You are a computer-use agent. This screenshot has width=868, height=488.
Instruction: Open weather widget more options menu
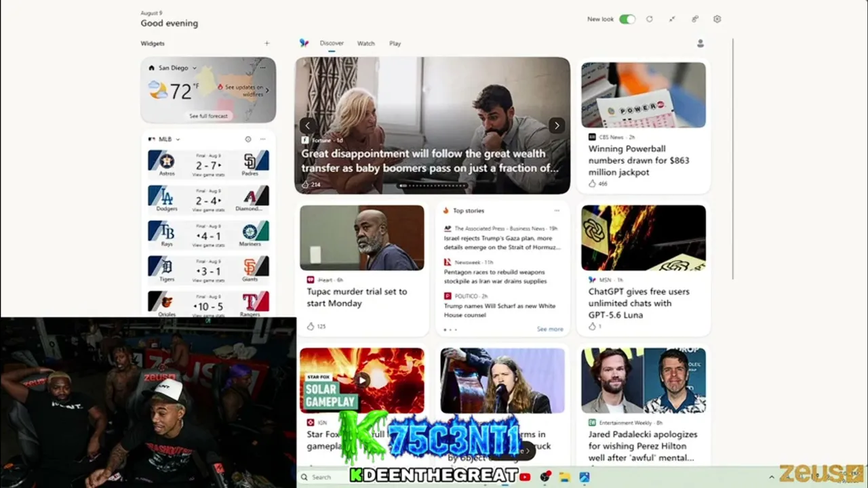coord(262,68)
